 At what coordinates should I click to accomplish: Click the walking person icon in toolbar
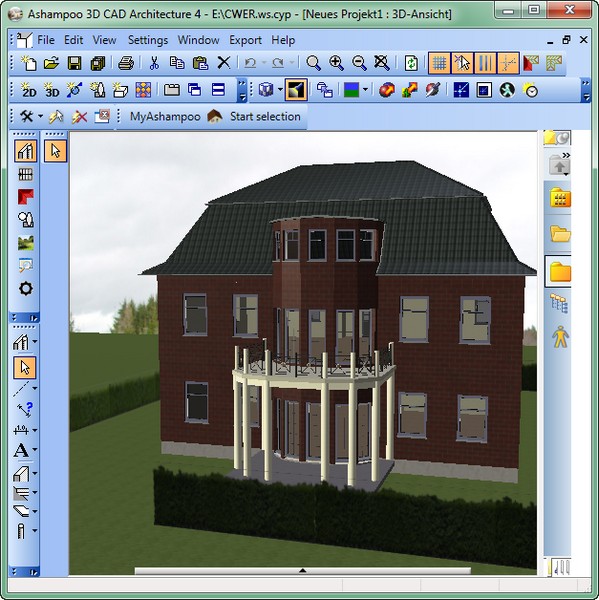pyautogui.click(x=507, y=90)
